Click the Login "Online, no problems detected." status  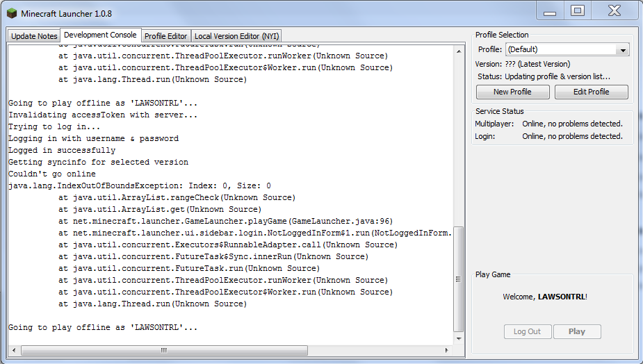[573, 136]
